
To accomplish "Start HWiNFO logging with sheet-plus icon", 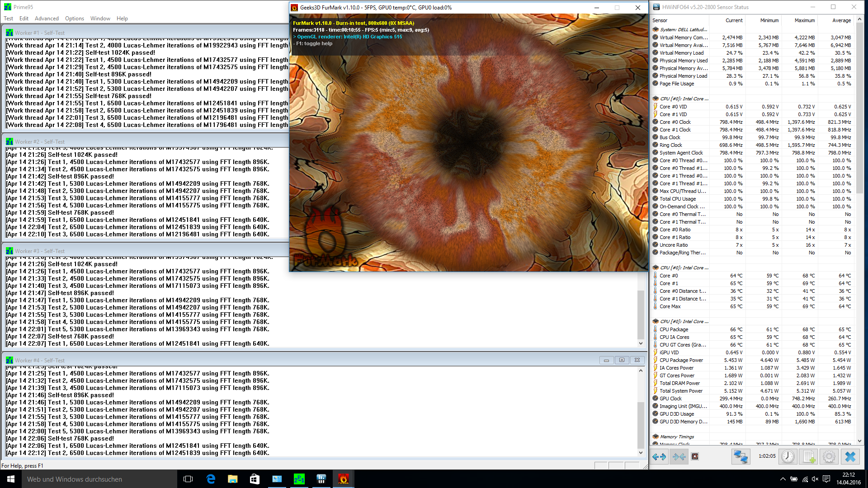I will coord(809,457).
